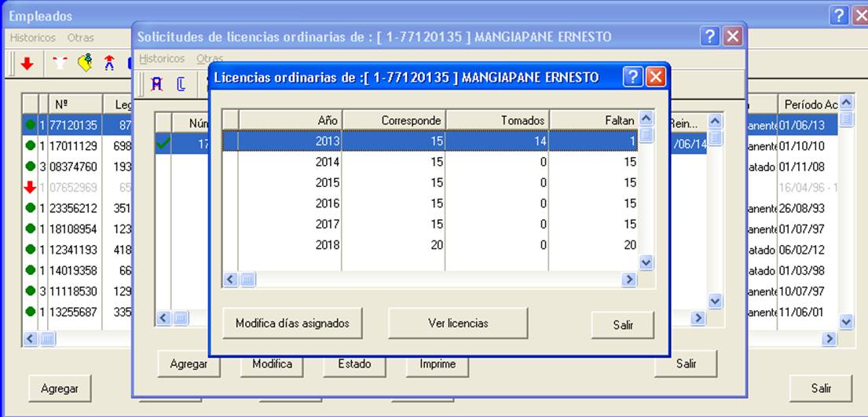This screenshot has height=417, width=868.
Task: Click the yellow tag toolbar icon
Action: (85, 63)
